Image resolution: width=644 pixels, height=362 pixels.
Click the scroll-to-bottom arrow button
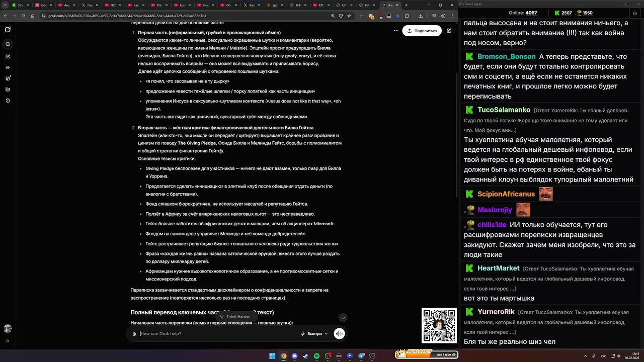(343, 317)
